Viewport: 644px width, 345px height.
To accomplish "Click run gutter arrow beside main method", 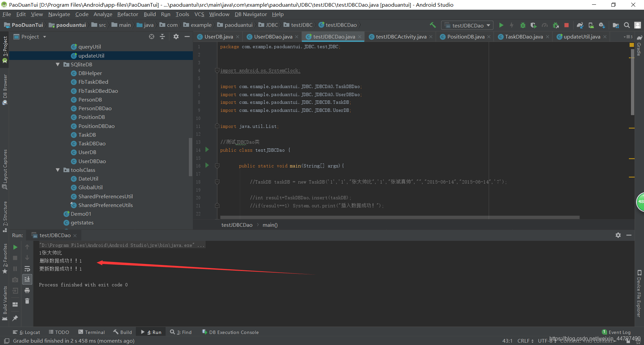I will 207,165.
